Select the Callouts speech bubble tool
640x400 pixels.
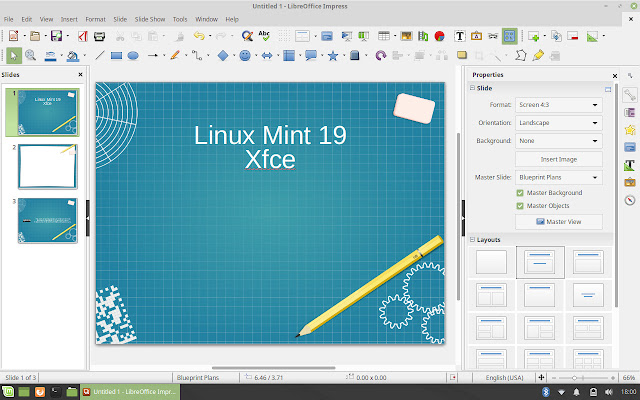[x=311, y=55]
